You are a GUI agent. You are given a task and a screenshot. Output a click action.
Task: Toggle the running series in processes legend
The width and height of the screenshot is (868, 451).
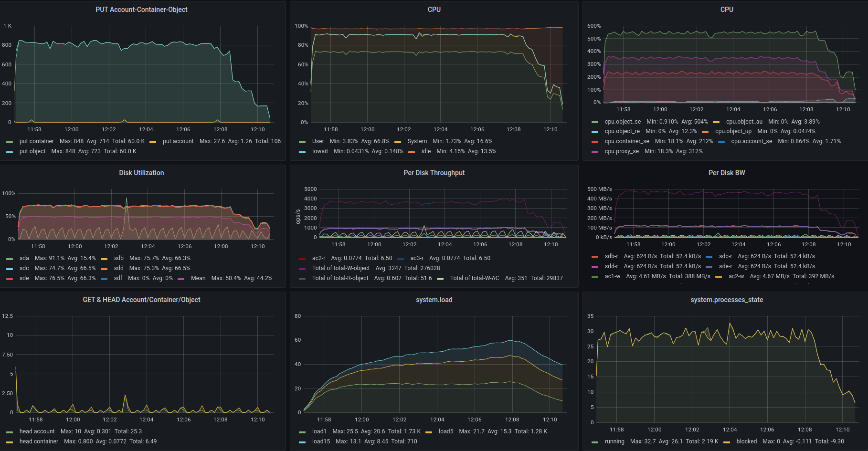[614, 441]
